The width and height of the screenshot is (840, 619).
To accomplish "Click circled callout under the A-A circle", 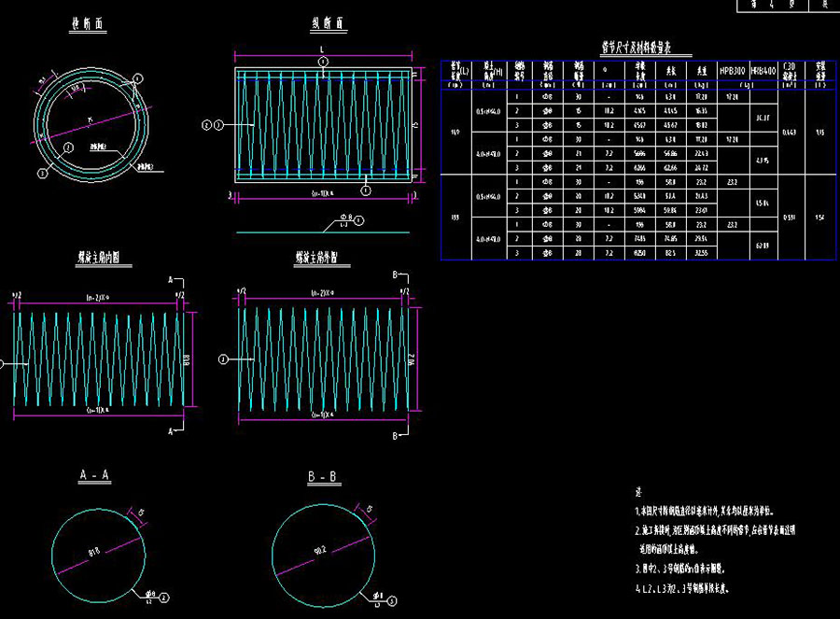I will point(162,595).
